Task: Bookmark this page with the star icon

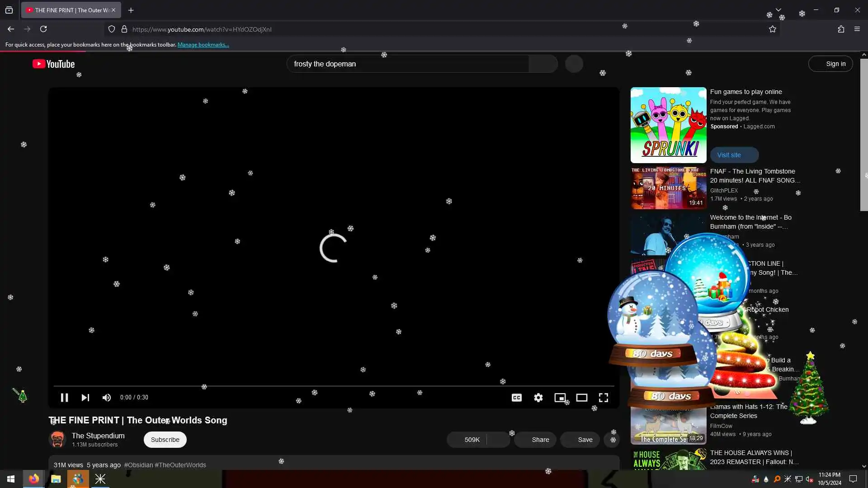Action: [x=772, y=29]
